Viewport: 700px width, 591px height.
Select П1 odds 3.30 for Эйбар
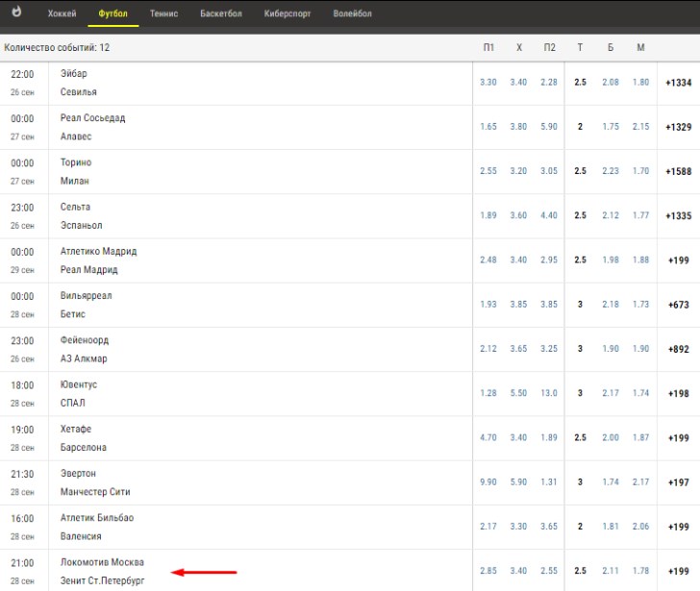tap(487, 82)
